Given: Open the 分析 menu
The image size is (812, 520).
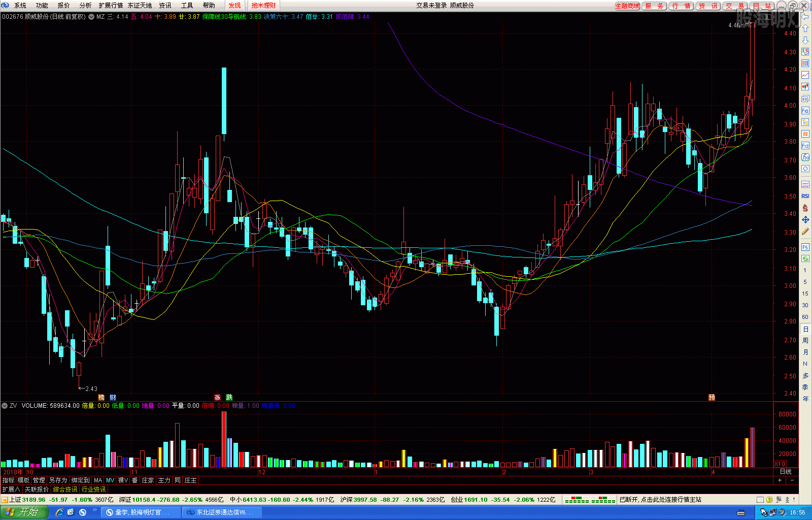Looking at the screenshot, I should (86, 5).
